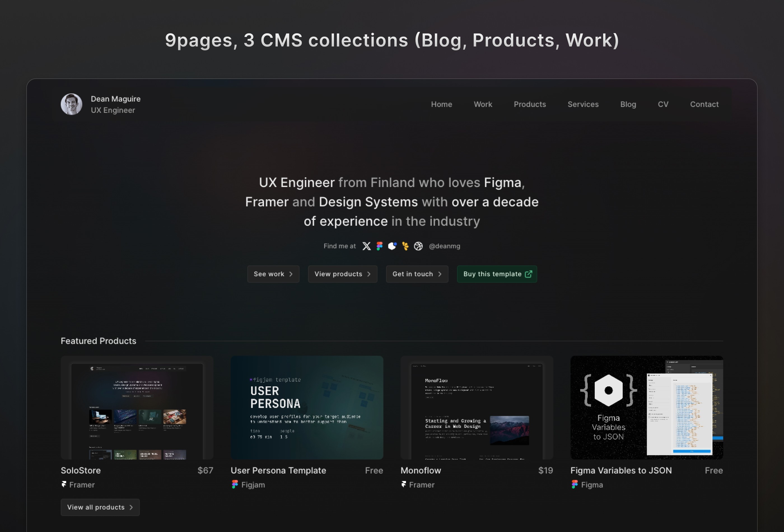Image resolution: width=784 pixels, height=532 pixels.
Task: Click the yellow leaf-shaped social icon
Action: click(x=405, y=246)
